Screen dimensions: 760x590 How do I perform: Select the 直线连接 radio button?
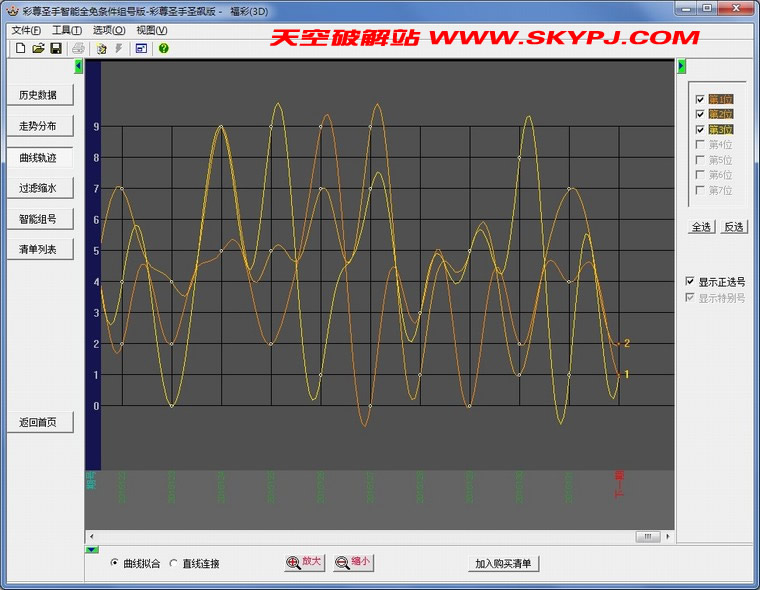174,563
